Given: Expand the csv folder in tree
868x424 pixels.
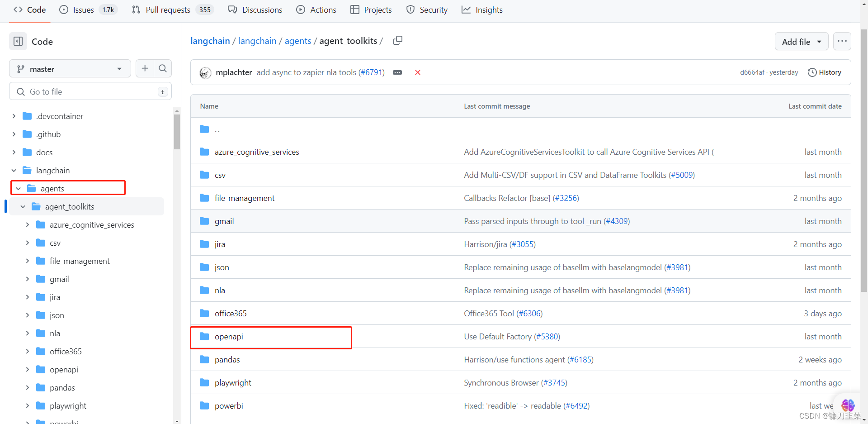Looking at the screenshot, I should 28,243.
